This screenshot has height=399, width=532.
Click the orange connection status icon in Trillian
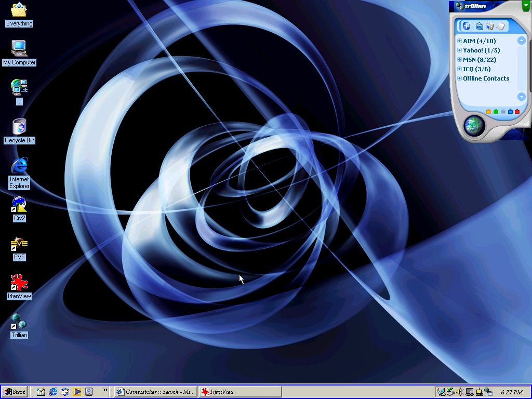click(x=488, y=111)
